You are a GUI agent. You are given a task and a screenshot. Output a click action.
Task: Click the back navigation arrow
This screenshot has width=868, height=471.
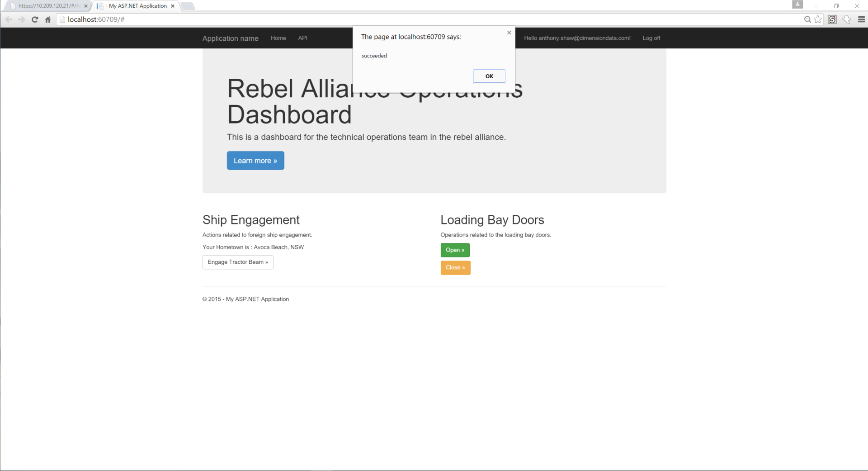(8, 19)
